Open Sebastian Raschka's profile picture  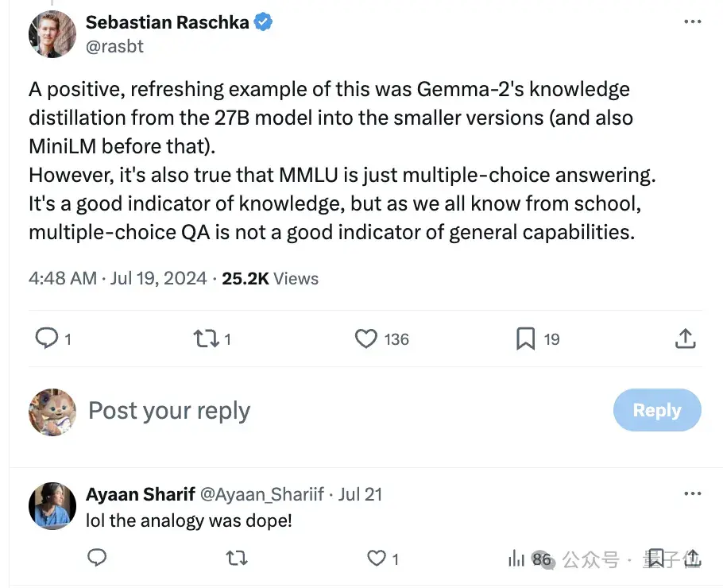52,35
